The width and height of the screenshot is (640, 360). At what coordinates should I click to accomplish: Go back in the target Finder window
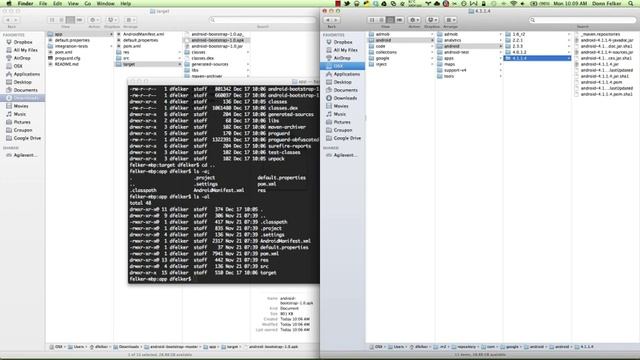pyautogui.click(x=7, y=20)
